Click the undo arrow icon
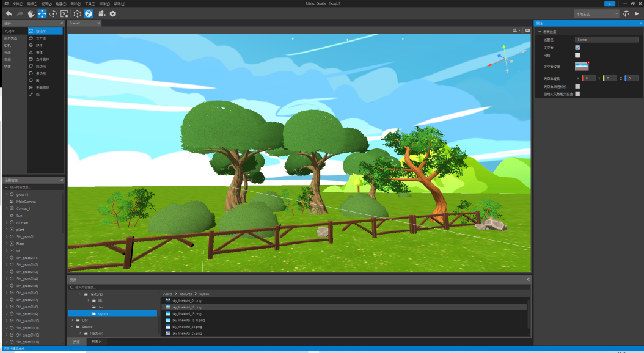 (9, 13)
